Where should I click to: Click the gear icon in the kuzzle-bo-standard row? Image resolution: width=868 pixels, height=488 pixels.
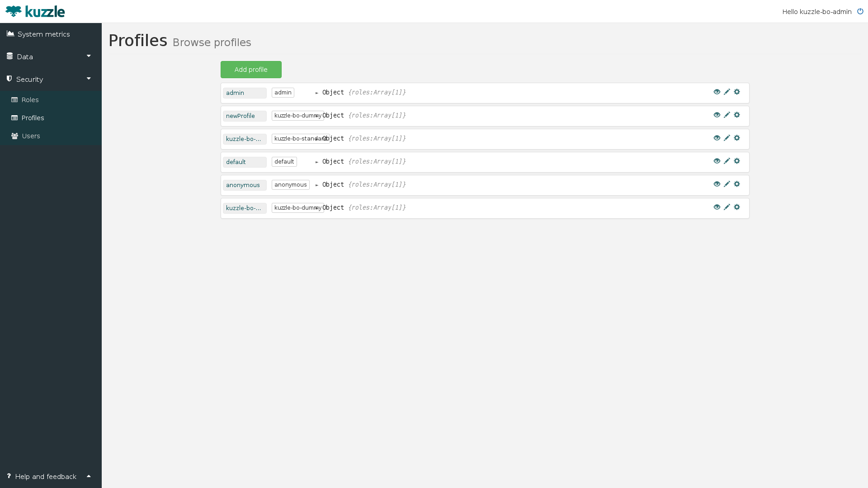737,138
